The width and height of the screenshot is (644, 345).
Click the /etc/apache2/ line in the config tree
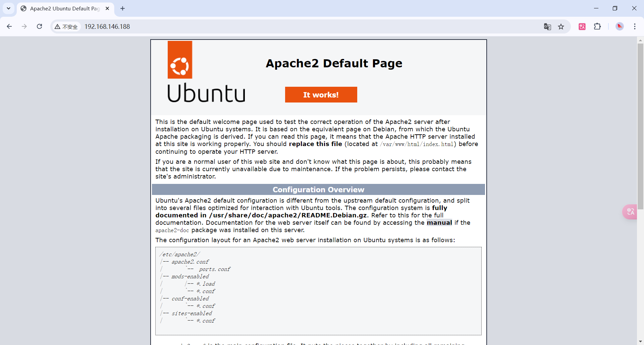tap(180, 255)
